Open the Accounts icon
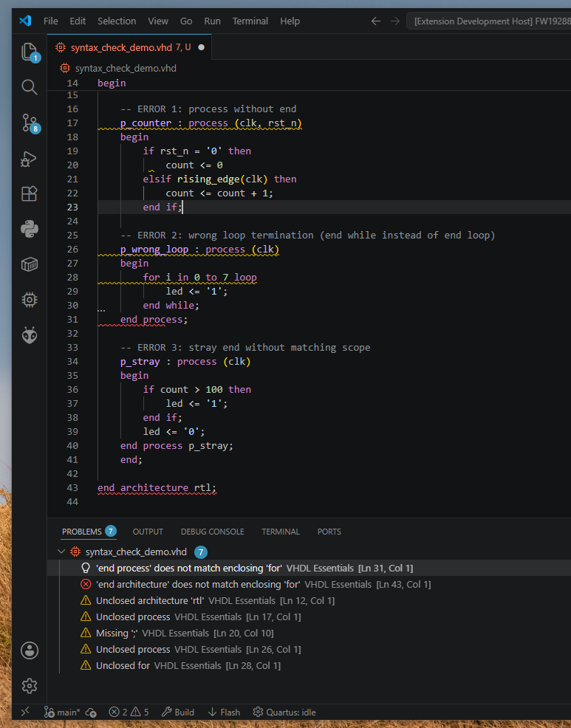The width and height of the screenshot is (571, 728). click(30, 650)
